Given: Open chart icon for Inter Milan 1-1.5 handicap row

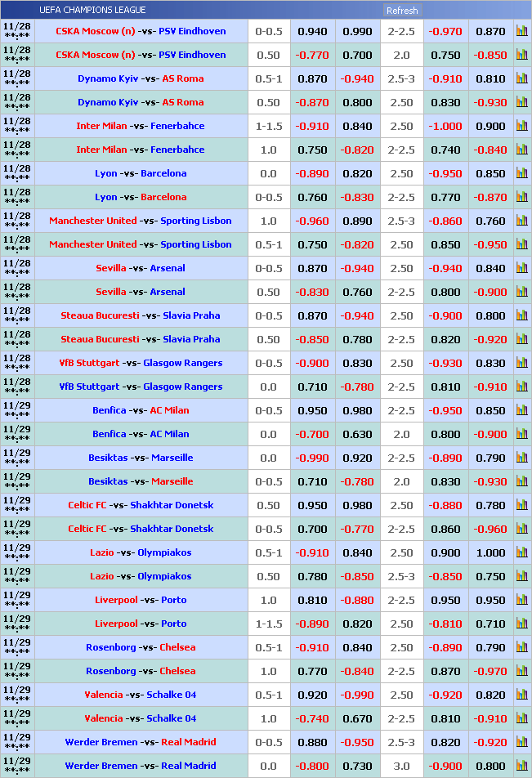Looking at the screenshot, I should (521, 126).
